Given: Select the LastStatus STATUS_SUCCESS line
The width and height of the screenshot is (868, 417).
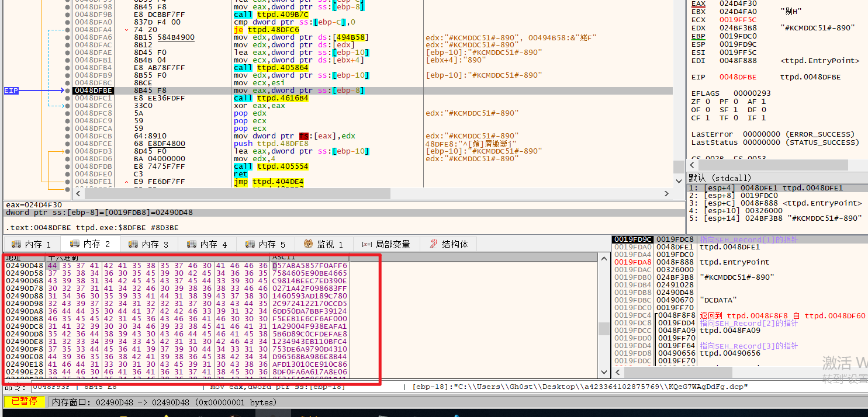Looking at the screenshot, I should 775,143.
